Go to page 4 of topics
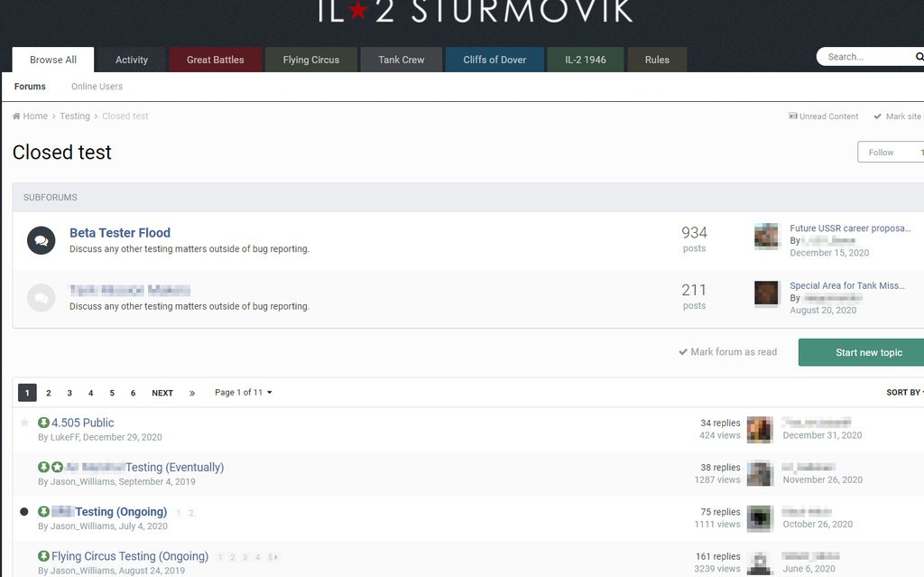Screen dimensions: 924x577 (91, 393)
